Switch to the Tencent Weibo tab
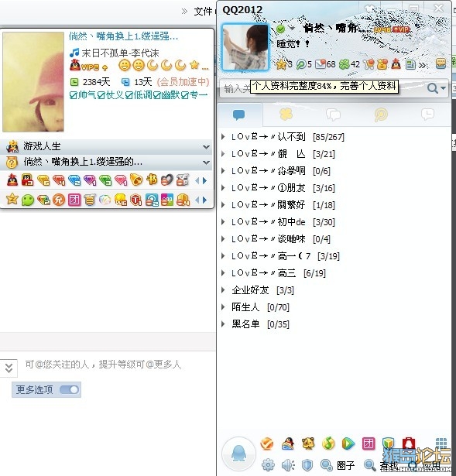The width and height of the screenshot is (456, 476). point(381,115)
